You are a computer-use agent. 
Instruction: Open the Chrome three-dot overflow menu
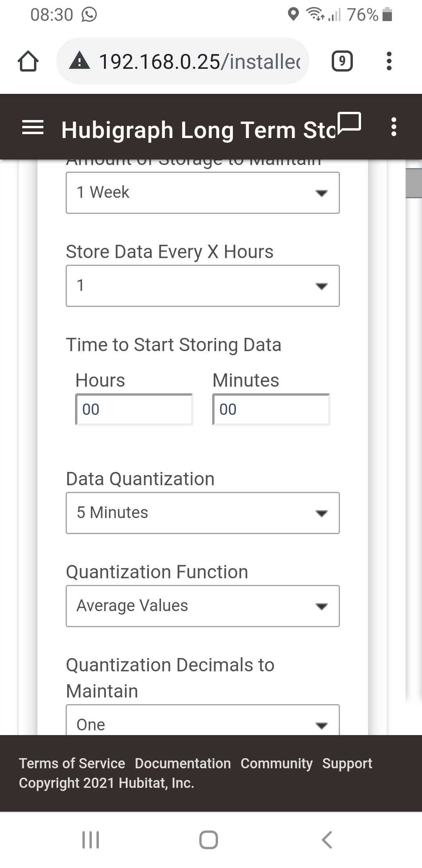(x=389, y=61)
